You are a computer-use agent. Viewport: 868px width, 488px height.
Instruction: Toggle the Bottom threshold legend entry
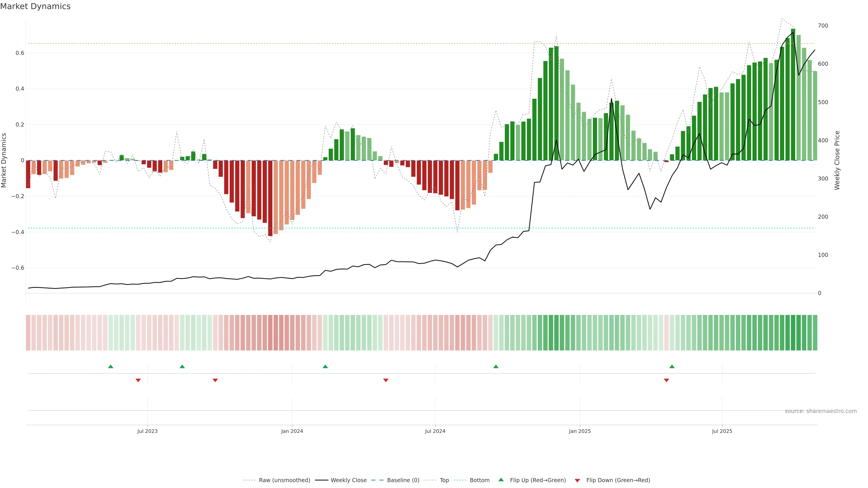[x=479, y=480]
